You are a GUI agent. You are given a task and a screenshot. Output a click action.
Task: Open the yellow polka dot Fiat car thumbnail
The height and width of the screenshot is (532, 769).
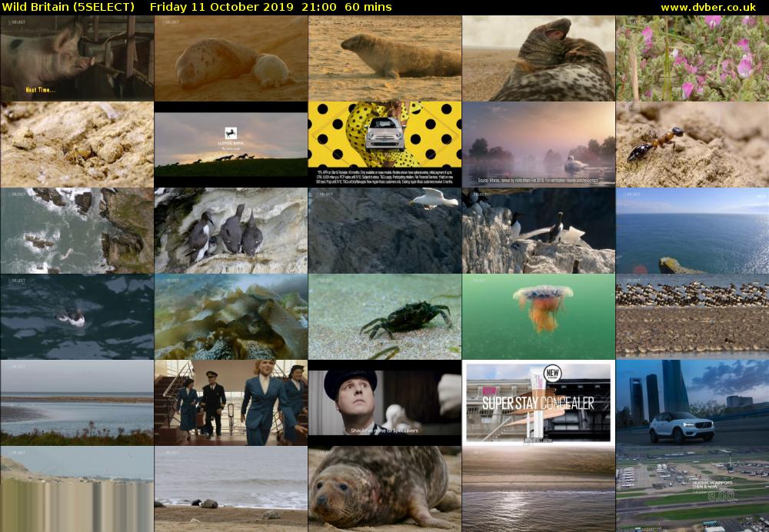(x=385, y=145)
